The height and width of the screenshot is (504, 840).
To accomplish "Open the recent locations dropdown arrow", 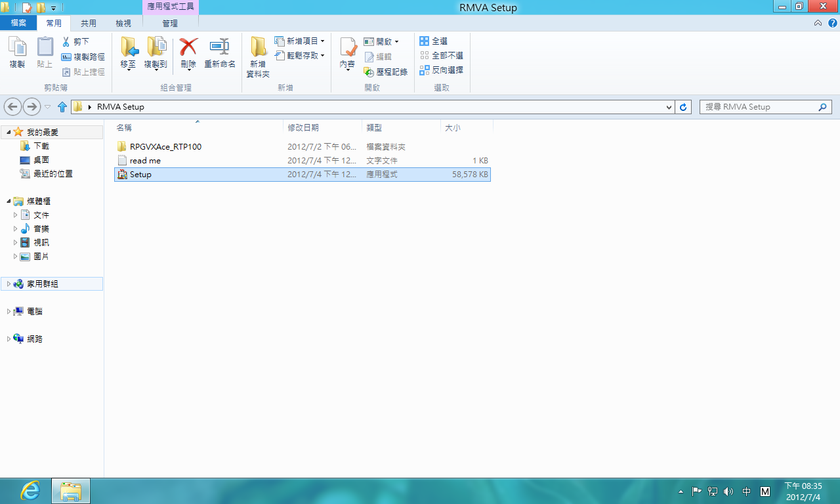I will pos(47,107).
